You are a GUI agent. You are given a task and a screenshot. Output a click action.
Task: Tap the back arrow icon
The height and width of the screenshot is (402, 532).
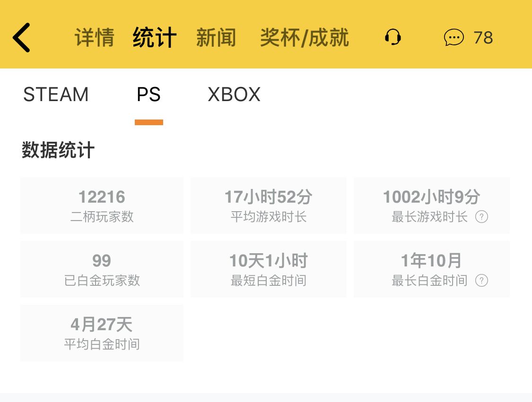[x=22, y=38]
